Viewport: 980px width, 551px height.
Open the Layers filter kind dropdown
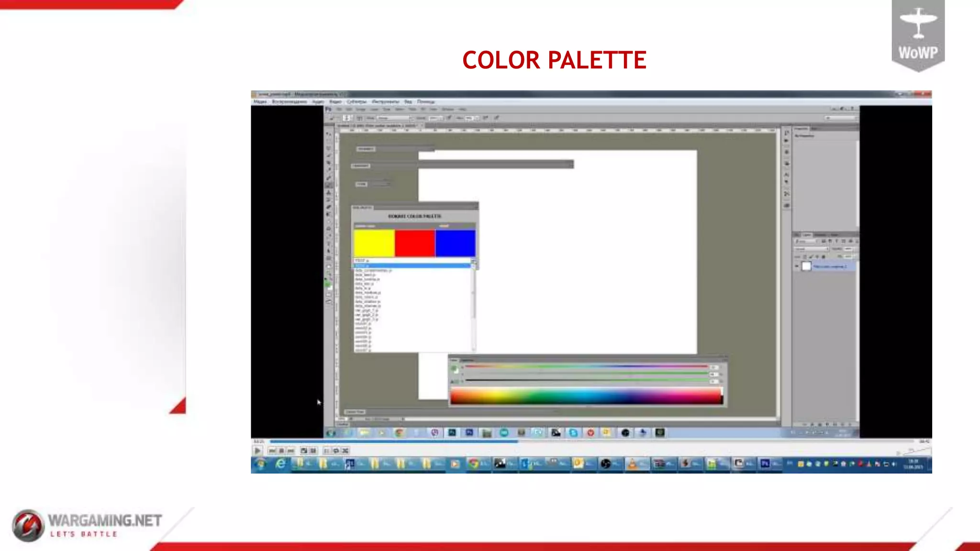coord(805,241)
